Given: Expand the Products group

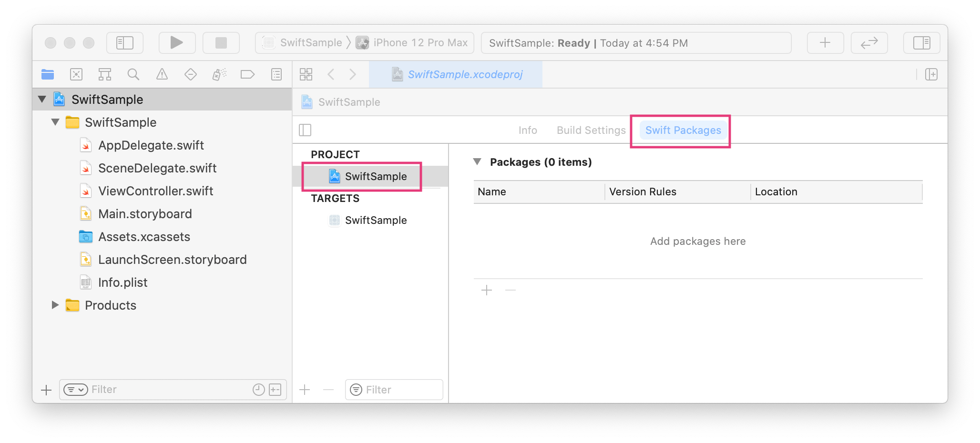Looking at the screenshot, I should 55,305.
